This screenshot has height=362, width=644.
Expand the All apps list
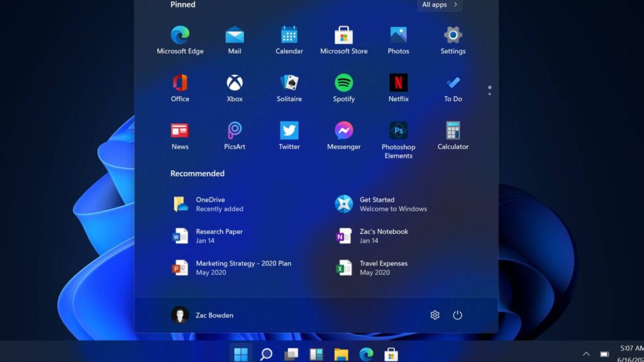coord(439,5)
